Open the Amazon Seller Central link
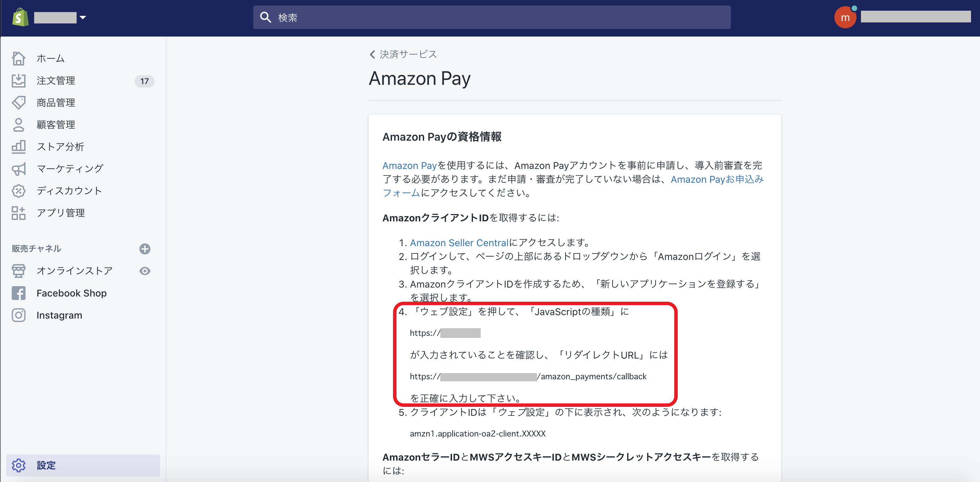Viewport: 980px width, 482px height. click(459, 242)
